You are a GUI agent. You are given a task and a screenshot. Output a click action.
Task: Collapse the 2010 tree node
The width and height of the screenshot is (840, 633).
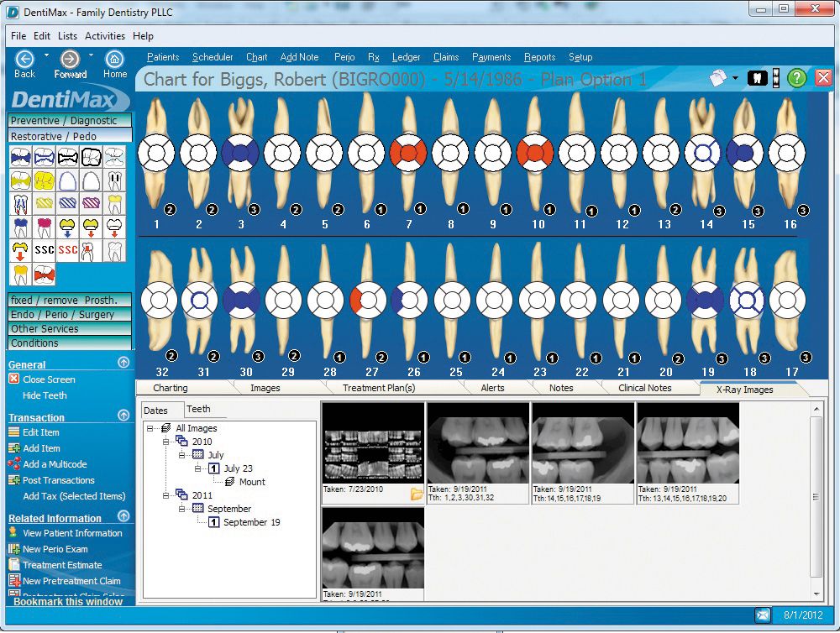(x=167, y=442)
